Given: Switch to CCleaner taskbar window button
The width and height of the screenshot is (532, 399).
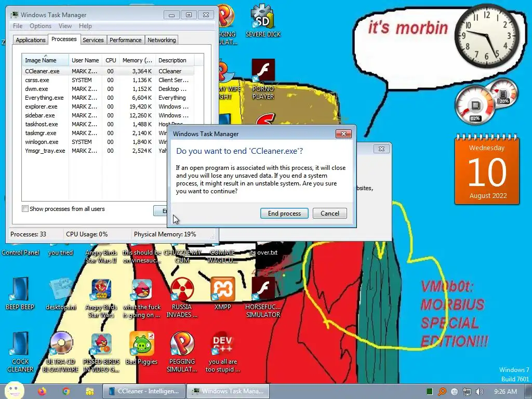Looking at the screenshot, I should [144, 391].
